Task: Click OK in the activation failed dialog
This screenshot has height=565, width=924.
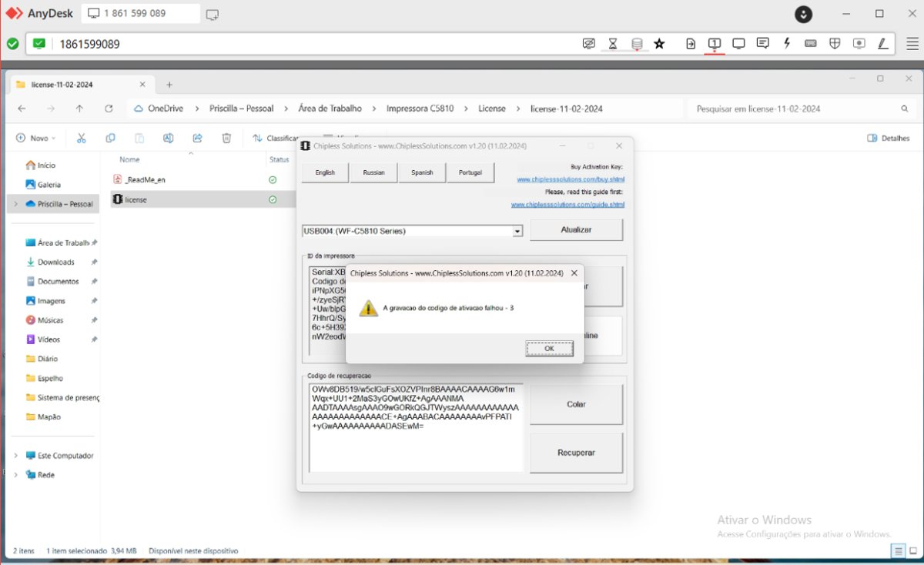Action: pyautogui.click(x=549, y=349)
